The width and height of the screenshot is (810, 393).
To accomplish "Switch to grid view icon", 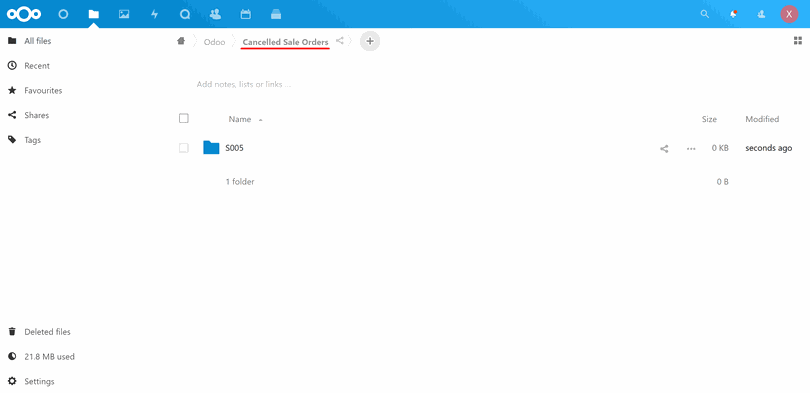I will (x=798, y=41).
